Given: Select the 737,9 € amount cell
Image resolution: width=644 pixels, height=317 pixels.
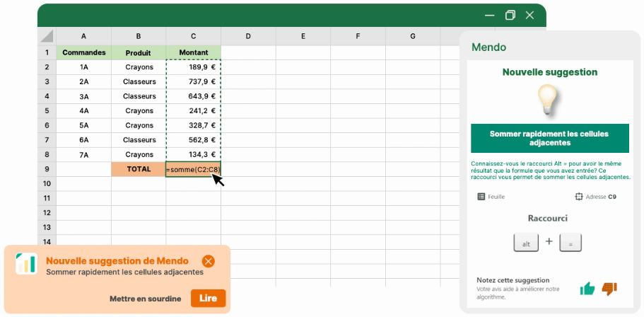Looking at the screenshot, I should tap(194, 82).
